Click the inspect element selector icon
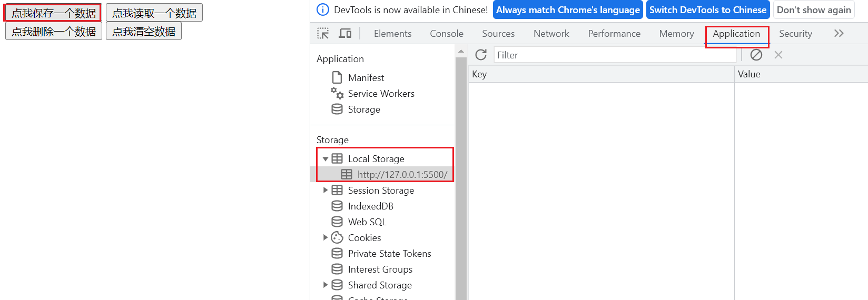Screen dimensions: 868x300 323,34
